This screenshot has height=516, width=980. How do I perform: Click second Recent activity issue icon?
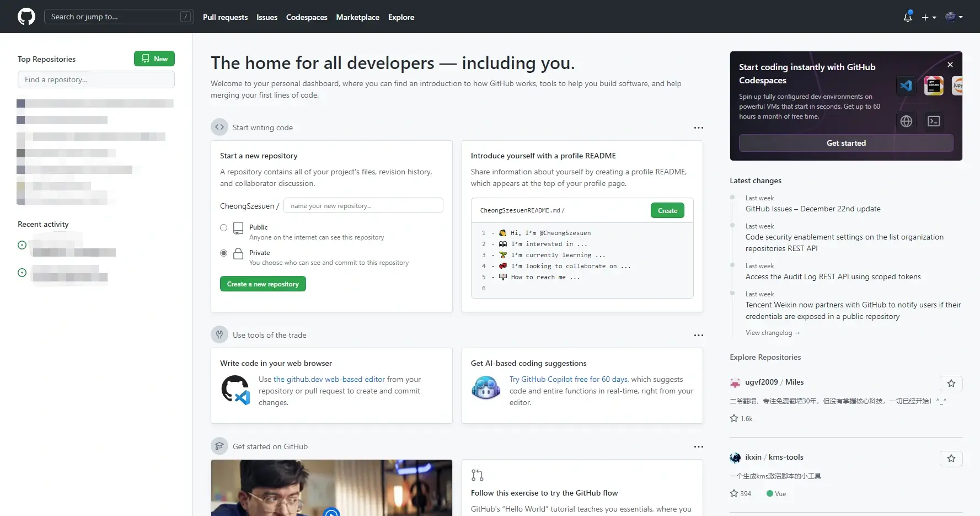click(22, 273)
